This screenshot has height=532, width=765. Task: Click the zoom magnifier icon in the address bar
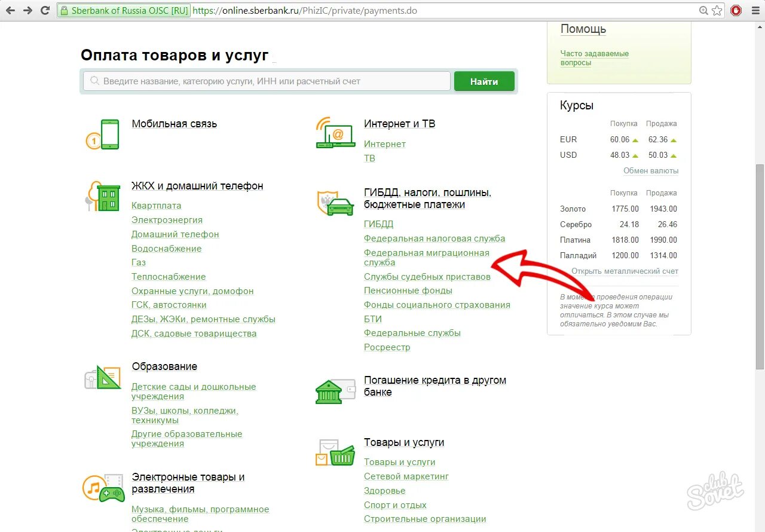coord(704,11)
